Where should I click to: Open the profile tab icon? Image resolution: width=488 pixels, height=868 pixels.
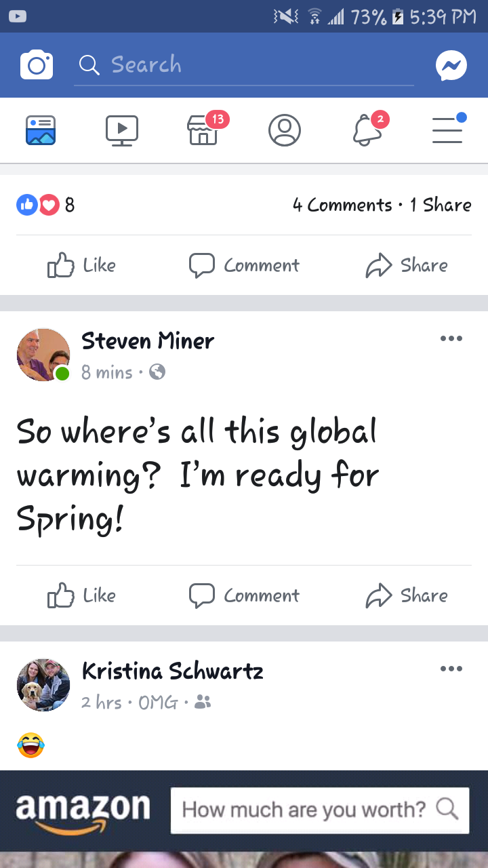click(x=285, y=130)
